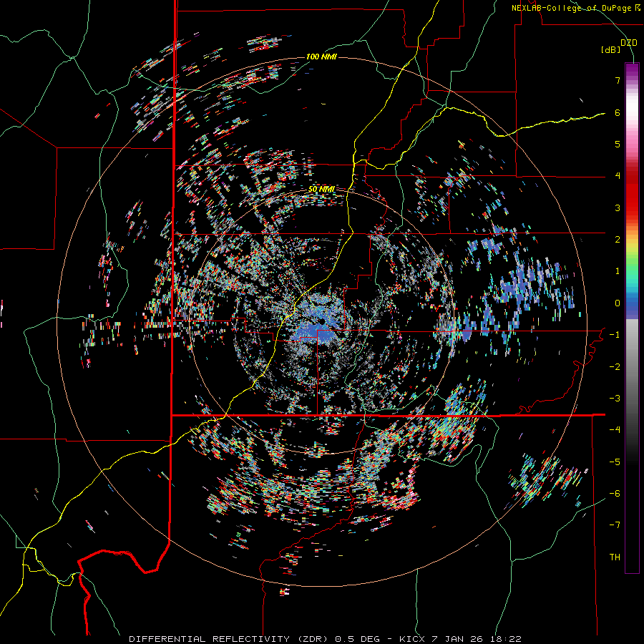The image size is (644, 644).
Task: Click the 100 NMI range ring label
Action: pos(321,57)
